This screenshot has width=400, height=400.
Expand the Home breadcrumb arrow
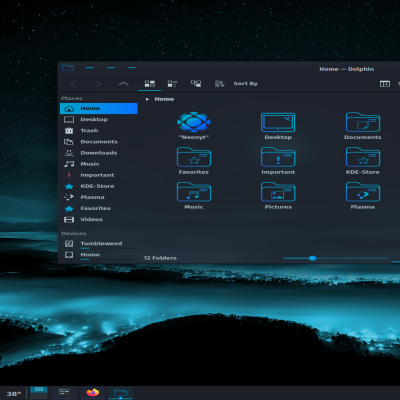point(147,99)
